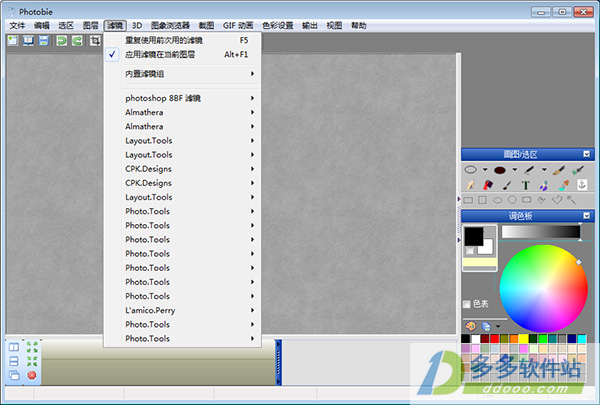Choose 重复使用前次用的滤镜 F5 entry
The image size is (600, 405).
pyautogui.click(x=182, y=40)
